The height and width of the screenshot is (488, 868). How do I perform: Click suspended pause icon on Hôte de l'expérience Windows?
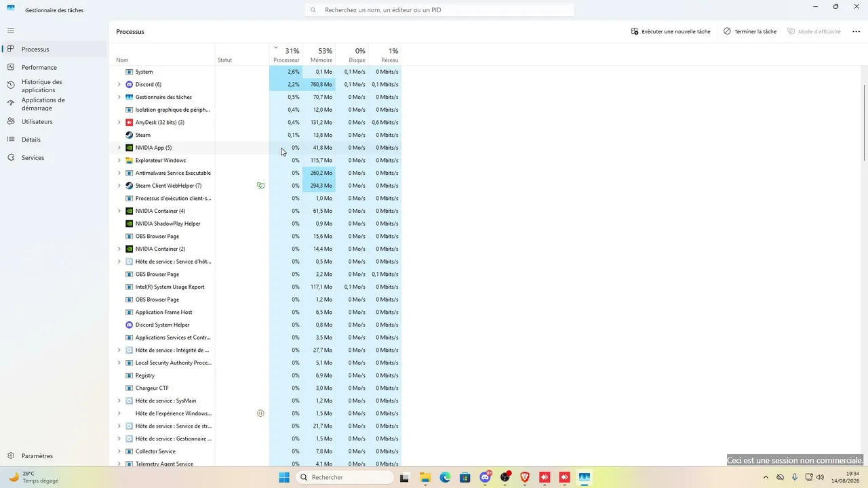point(260,413)
